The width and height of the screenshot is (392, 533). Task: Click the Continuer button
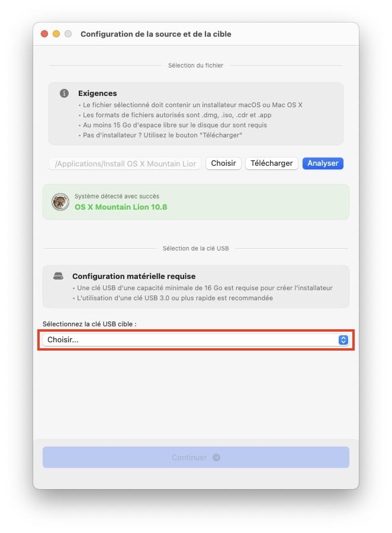[x=195, y=457]
